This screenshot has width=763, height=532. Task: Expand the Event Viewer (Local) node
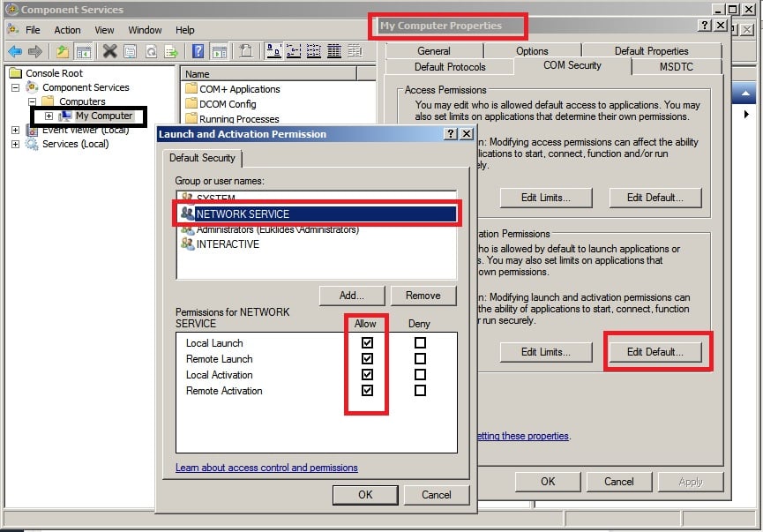point(16,130)
